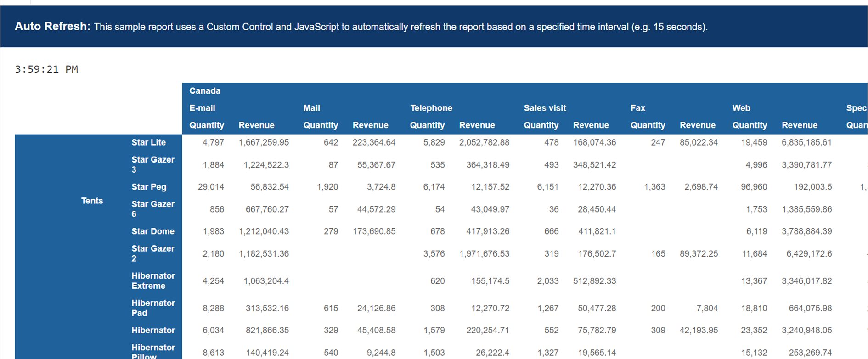Select the Star Gazer 6 row label
Viewport: 868px width, 359px height.
pos(153,209)
